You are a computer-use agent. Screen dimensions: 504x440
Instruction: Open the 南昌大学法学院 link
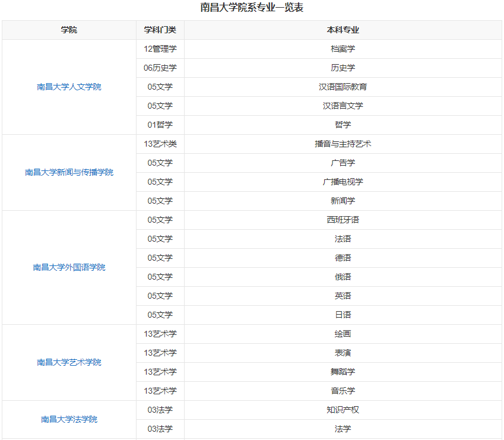(x=69, y=419)
